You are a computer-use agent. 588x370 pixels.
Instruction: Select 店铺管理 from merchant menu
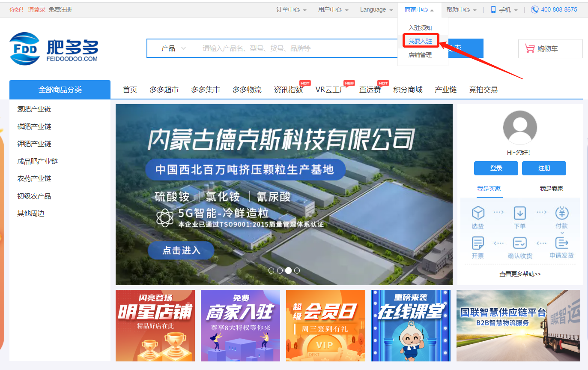tap(420, 55)
